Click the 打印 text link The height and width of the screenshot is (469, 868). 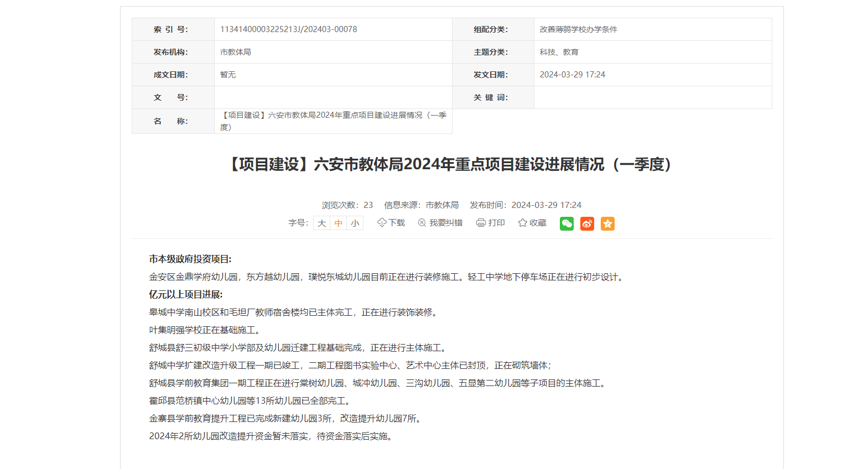pos(496,223)
